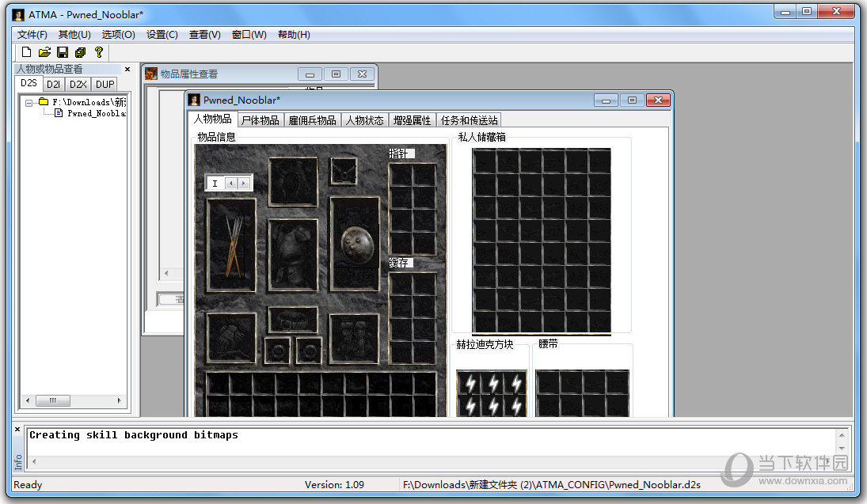Switch to the 雇佣兵物品 tab
Viewport: 867px width, 504px height.
pyautogui.click(x=313, y=120)
